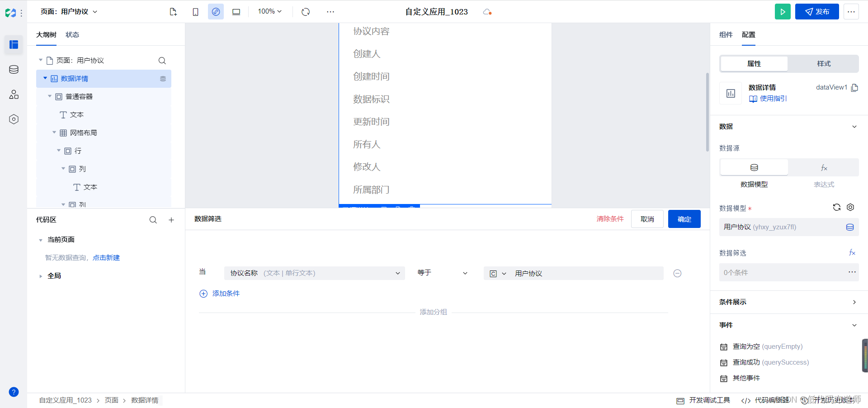Image resolution: width=868 pixels, height=408 pixels.
Task: Refresh the data model list
Action: coord(837,207)
